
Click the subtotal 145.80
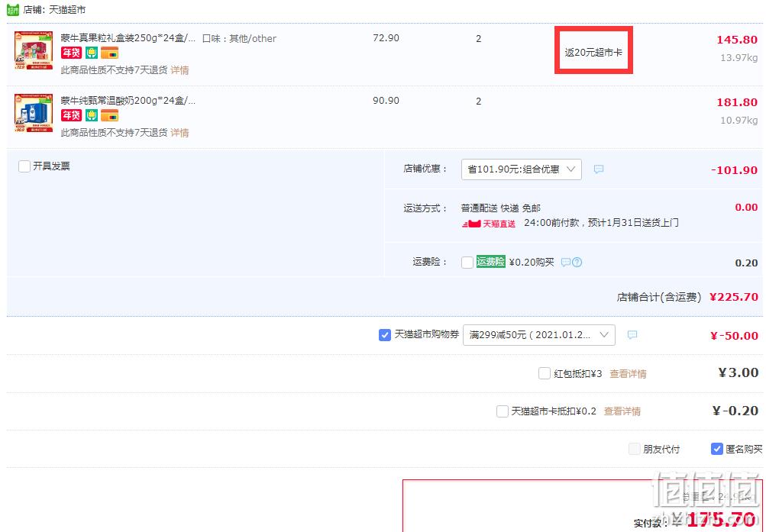coord(737,40)
